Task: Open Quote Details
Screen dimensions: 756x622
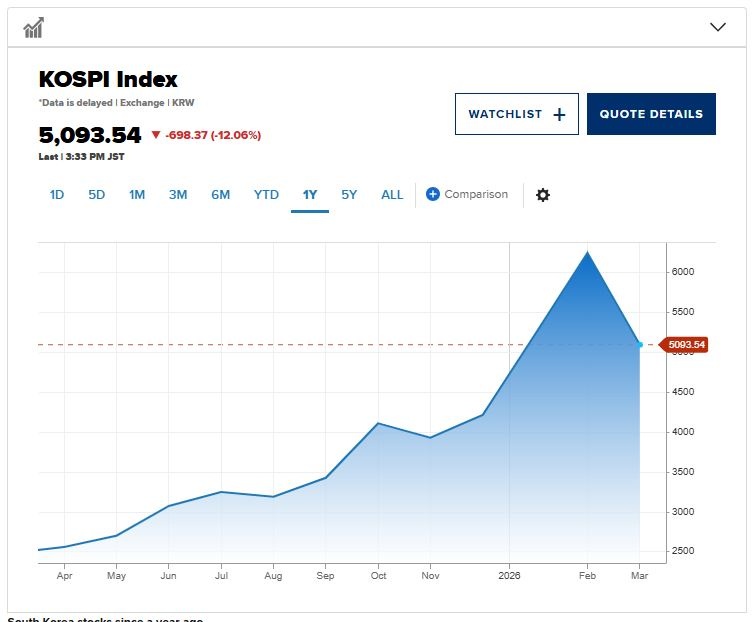Action: point(651,114)
